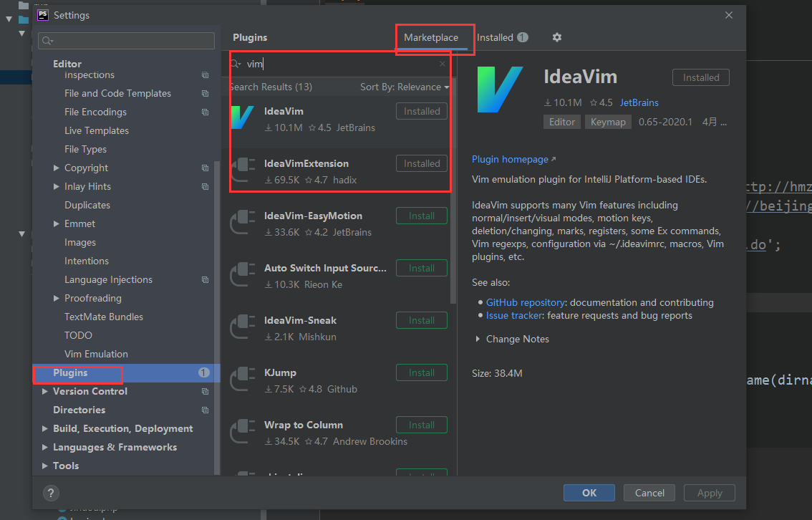Click the Keymap tag on IdeaVim

(x=608, y=122)
